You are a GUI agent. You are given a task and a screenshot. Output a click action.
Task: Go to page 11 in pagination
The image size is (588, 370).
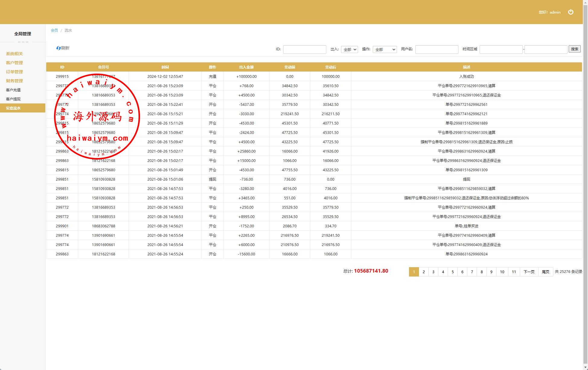(514, 272)
